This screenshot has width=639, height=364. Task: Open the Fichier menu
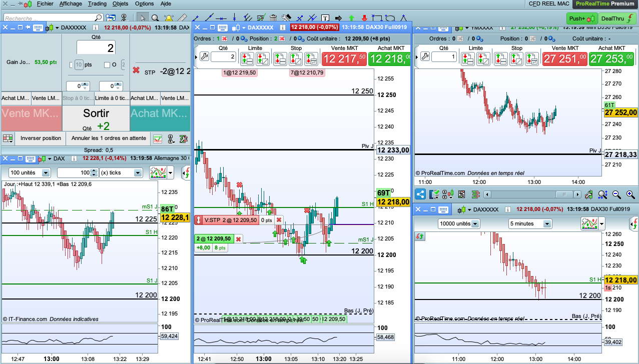click(46, 3)
